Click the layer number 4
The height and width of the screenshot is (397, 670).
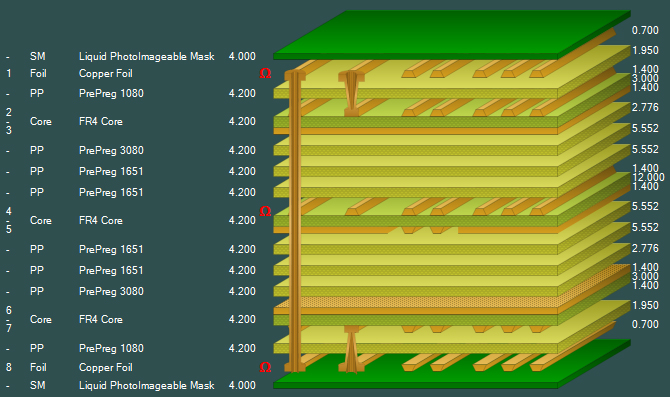point(9,211)
